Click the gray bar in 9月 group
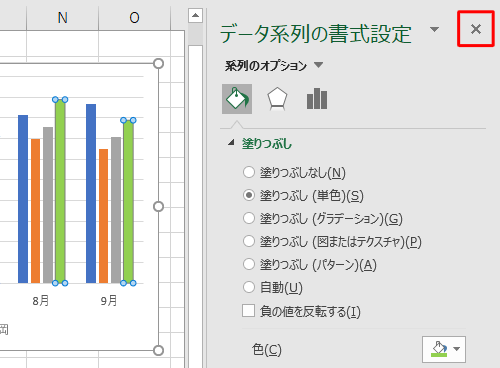 (x=116, y=210)
